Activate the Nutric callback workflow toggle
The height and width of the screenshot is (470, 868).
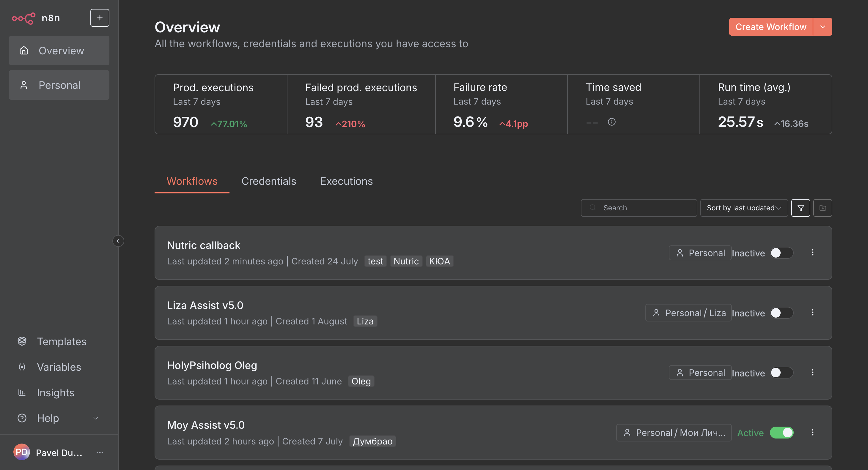click(781, 253)
